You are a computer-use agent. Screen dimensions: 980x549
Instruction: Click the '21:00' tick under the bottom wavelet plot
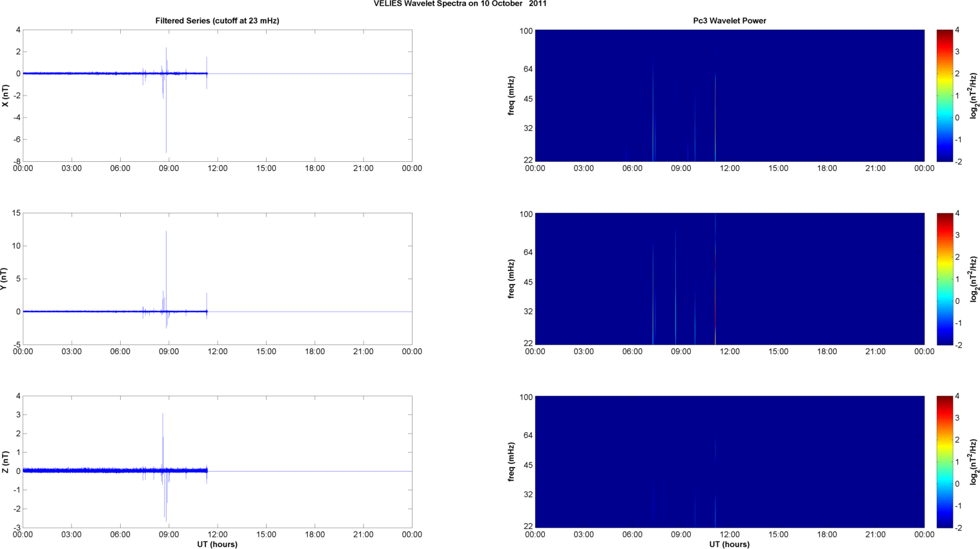[875, 535]
